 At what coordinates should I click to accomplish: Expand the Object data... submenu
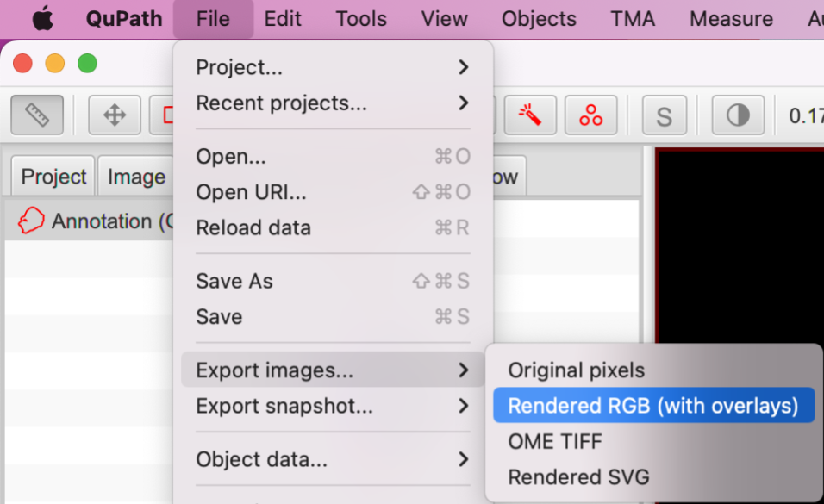point(333,459)
